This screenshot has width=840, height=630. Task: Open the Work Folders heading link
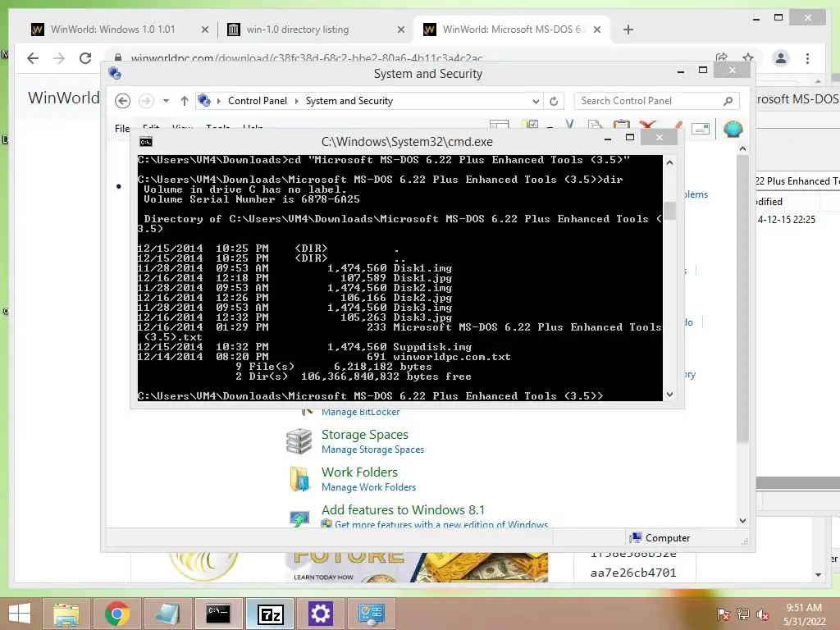[x=359, y=472]
